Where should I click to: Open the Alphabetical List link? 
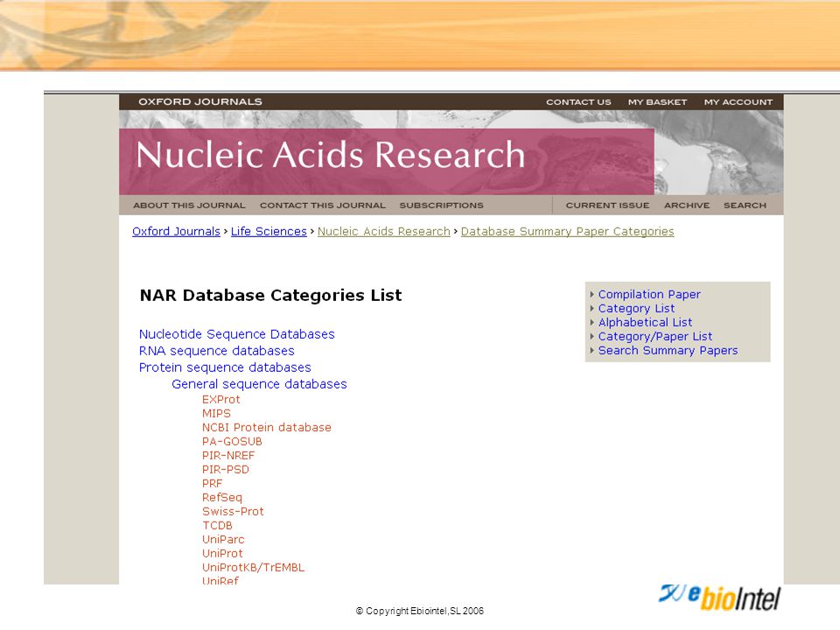(x=645, y=322)
